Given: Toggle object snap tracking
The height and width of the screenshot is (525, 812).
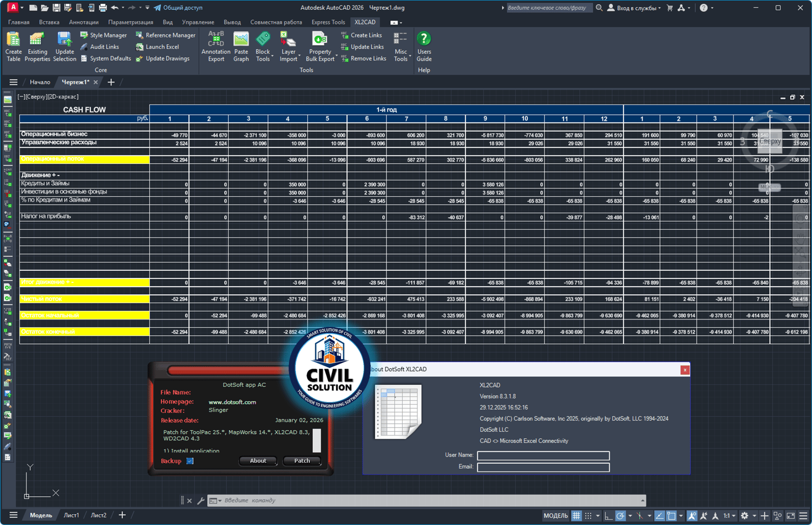Looking at the screenshot, I should 659,516.
